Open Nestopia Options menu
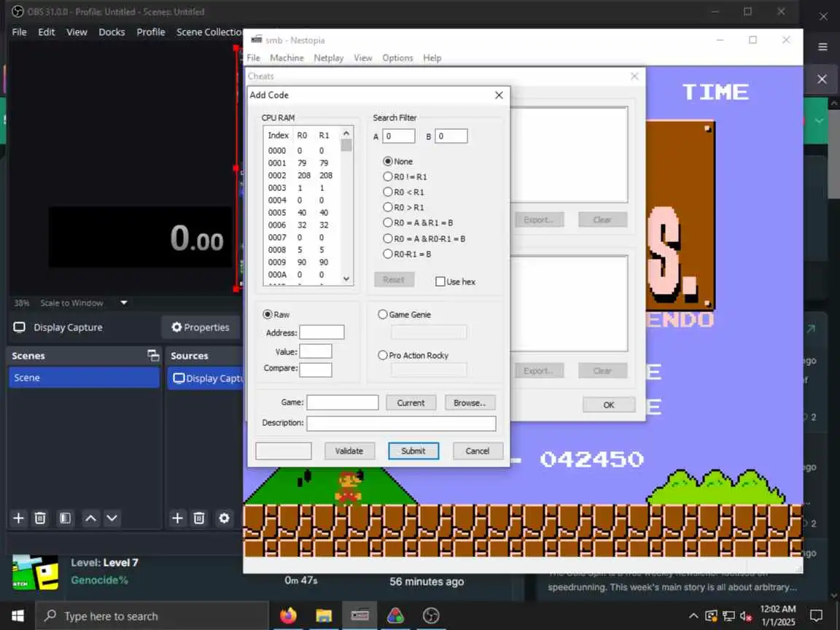Screen dimensions: 840x630 (397, 58)
